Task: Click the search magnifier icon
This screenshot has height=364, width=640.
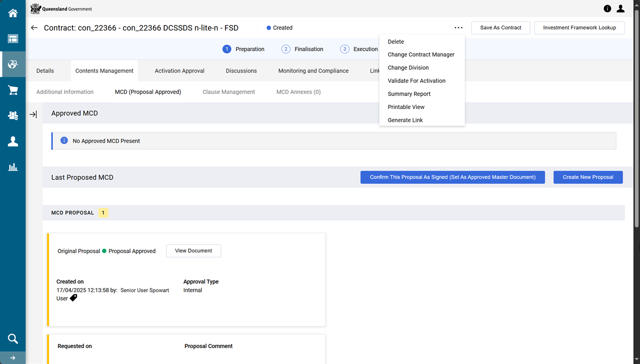Action: click(12, 338)
